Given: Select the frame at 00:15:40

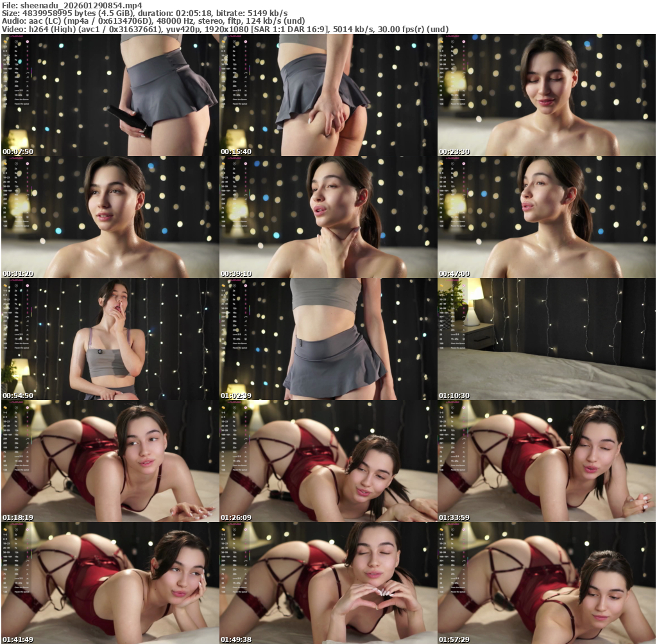Looking at the screenshot, I should coord(328,95).
